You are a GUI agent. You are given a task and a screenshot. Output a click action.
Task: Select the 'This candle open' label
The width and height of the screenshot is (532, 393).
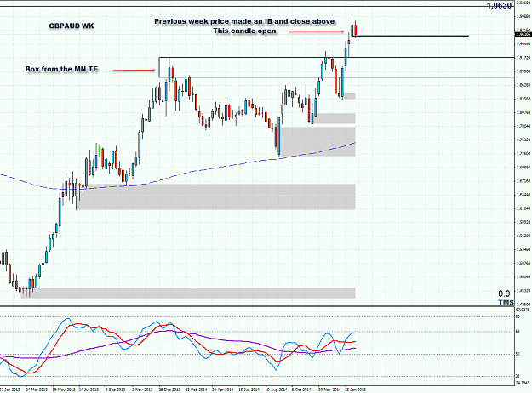tap(244, 31)
